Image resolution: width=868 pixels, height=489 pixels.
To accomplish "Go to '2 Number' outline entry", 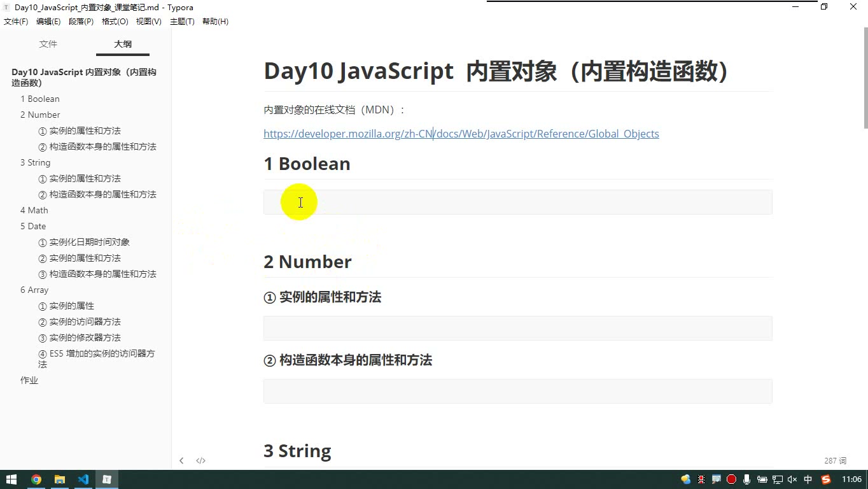I will [40, 115].
